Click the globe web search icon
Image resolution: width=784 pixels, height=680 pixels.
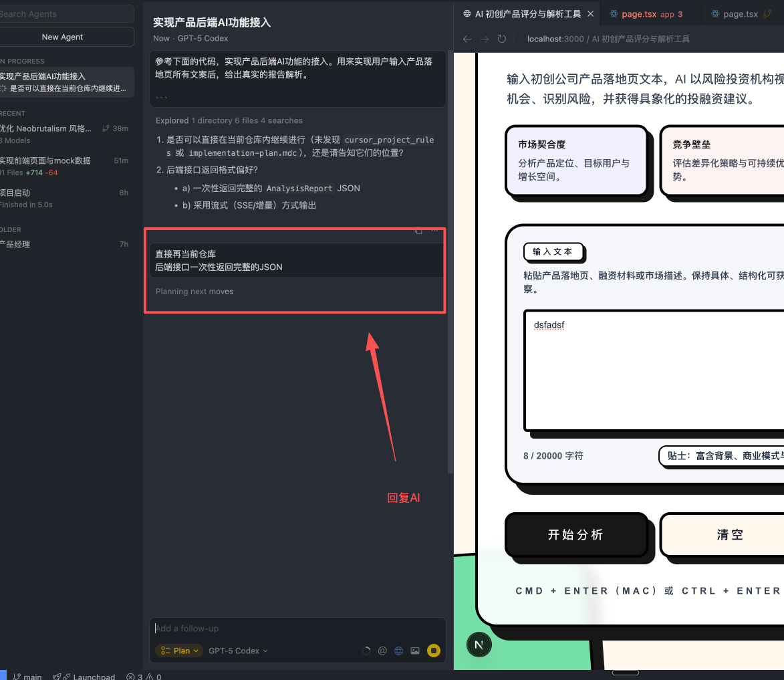point(399,651)
